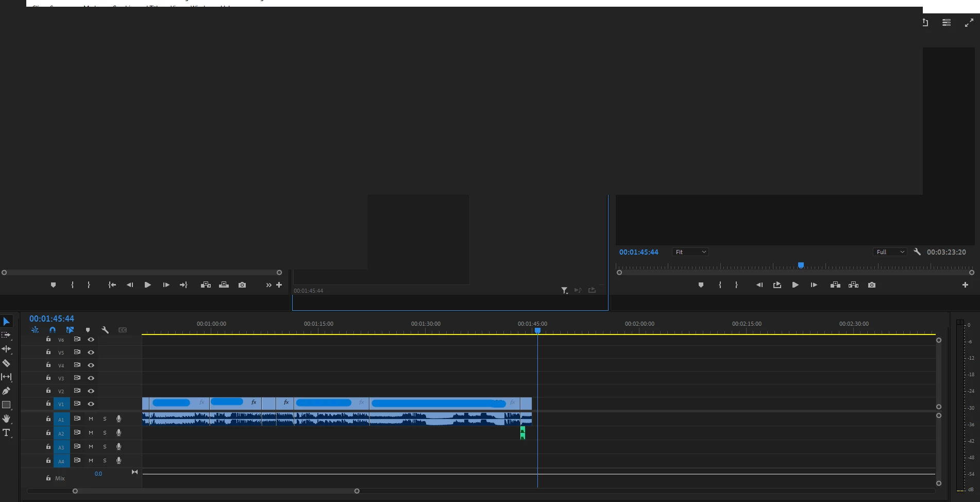The height and width of the screenshot is (502, 980).
Task: Select the Track Select Forward tool
Action: pos(6,335)
